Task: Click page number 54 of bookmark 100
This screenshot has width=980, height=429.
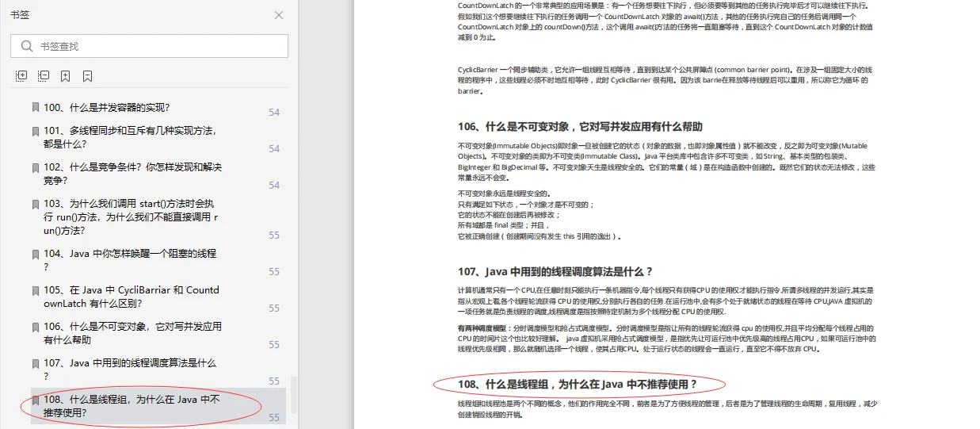Action: [274, 113]
